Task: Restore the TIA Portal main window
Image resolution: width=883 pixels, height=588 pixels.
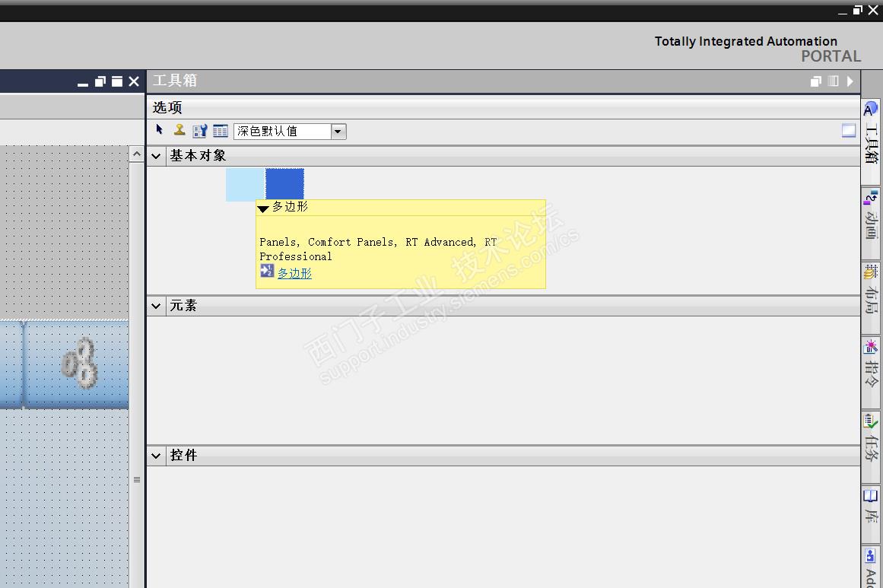Action: pyautogui.click(x=858, y=10)
